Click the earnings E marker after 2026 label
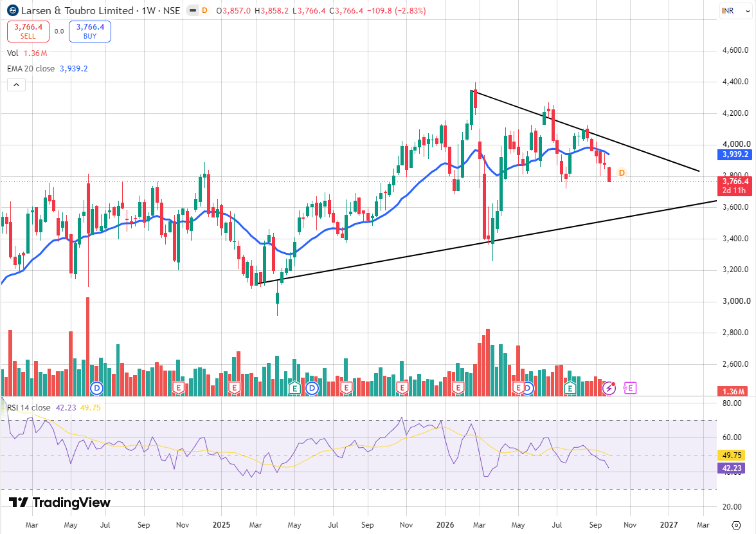 [458, 388]
